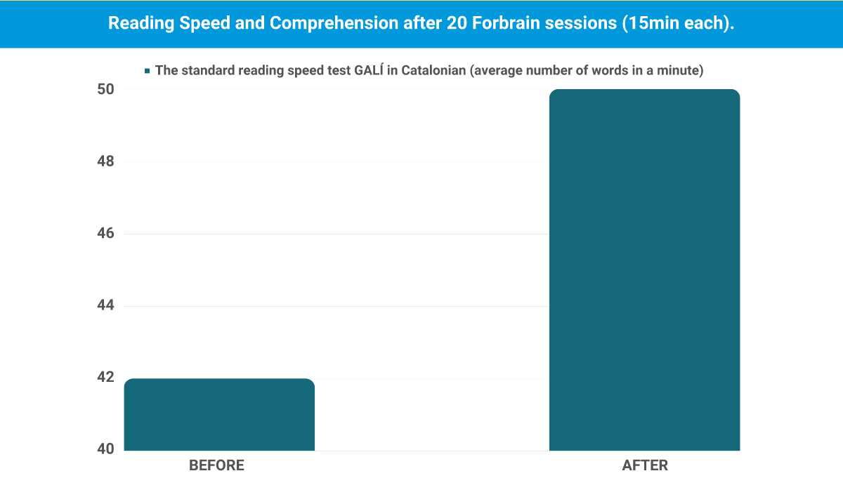Click the 46 y-axis tick label
Viewport: 843px width, 504px height.
coord(106,234)
